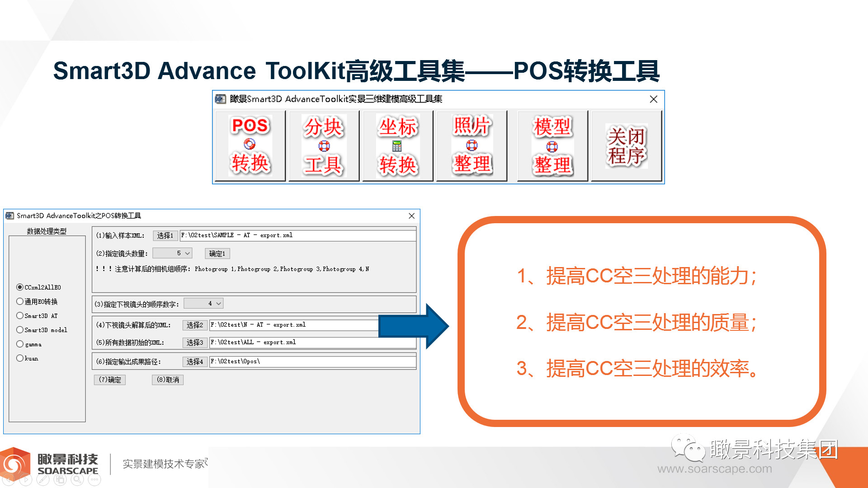This screenshot has height=488, width=868.
Task: Open the 模型整理 model organizing tool
Action: [x=552, y=145]
